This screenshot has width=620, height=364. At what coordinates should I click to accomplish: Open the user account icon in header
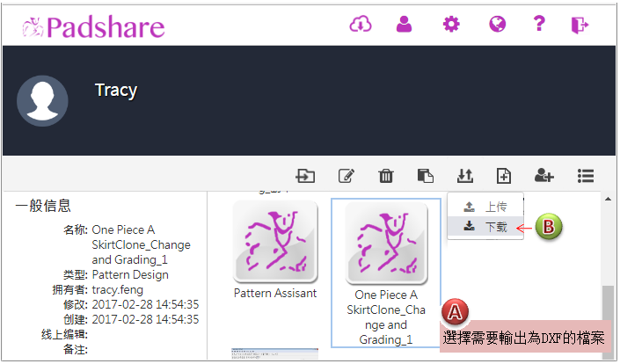tap(404, 25)
